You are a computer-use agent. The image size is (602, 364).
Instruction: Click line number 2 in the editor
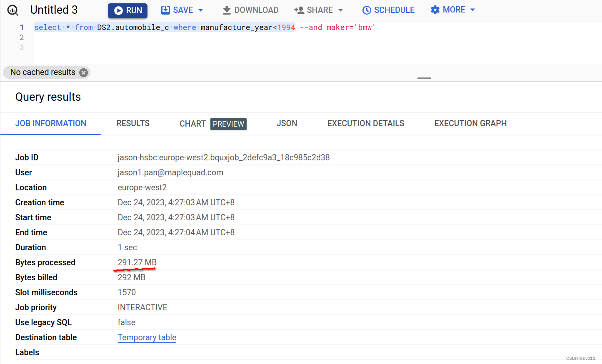[22, 37]
